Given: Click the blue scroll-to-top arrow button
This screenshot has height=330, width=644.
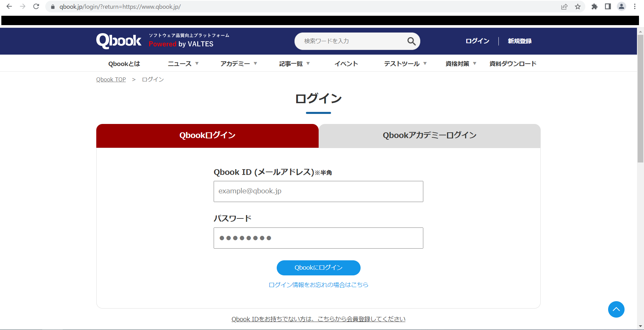Looking at the screenshot, I should (x=616, y=309).
